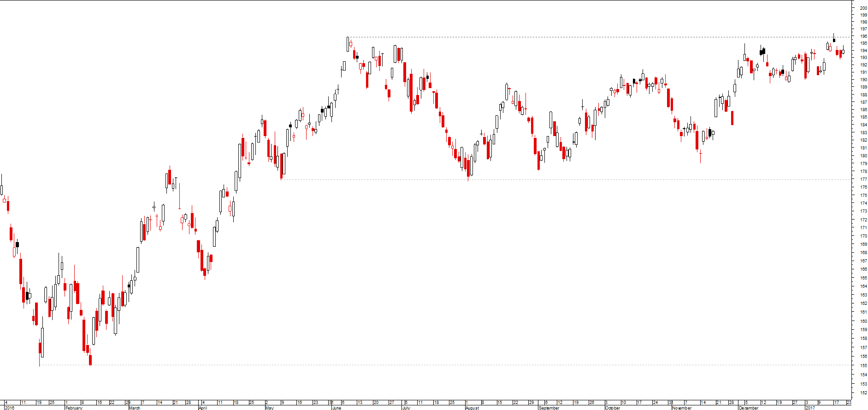Click the 196 price level label

pyautogui.click(x=863, y=36)
